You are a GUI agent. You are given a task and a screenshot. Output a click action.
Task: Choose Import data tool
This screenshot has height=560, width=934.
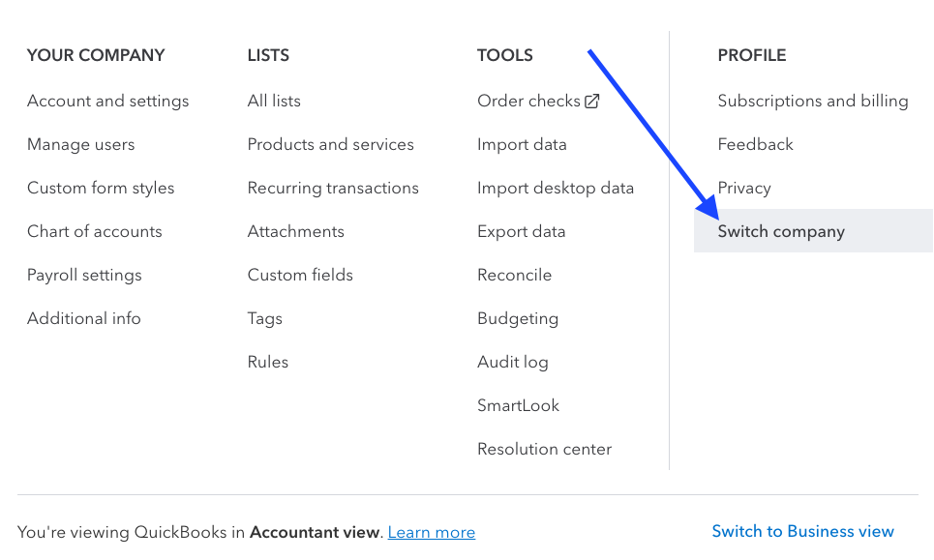522,144
